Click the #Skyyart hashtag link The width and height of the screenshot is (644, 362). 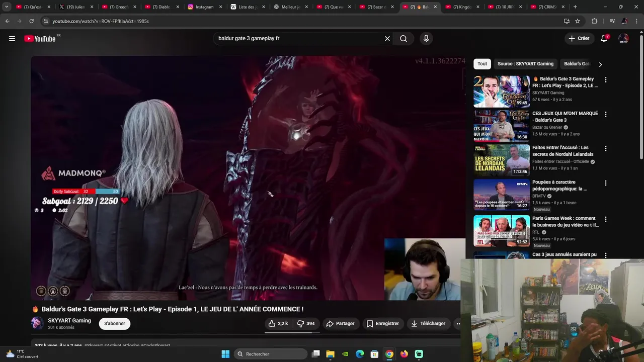pos(93,345)
